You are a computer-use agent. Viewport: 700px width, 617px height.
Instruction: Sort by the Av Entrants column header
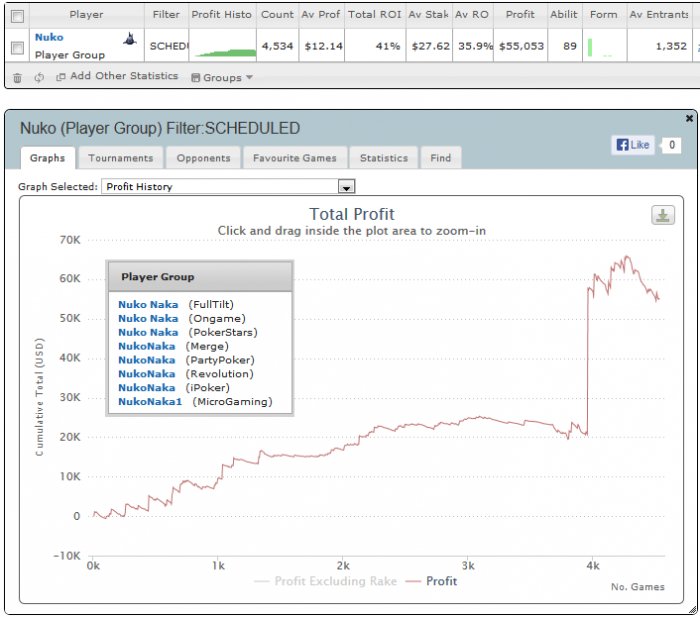659,15
